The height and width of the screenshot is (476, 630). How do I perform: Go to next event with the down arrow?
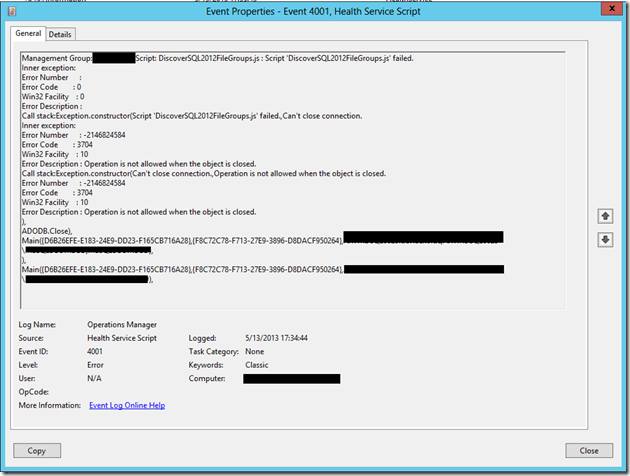[x=604, y=240]
